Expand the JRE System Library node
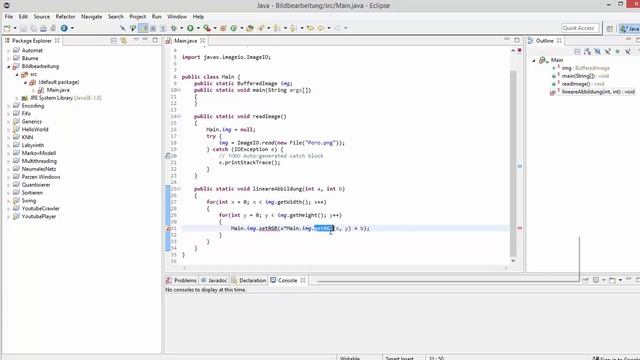This screenshot has height=360, width=640. tap(17, 98)
